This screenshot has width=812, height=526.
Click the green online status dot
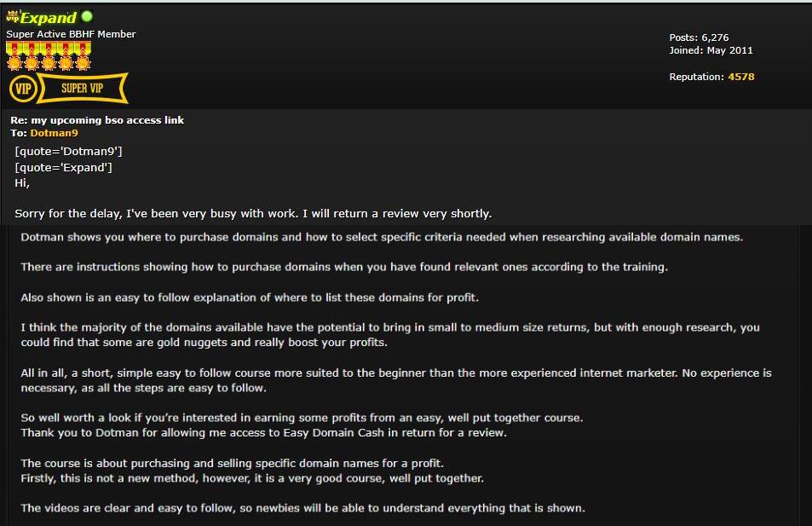(87, 16)
